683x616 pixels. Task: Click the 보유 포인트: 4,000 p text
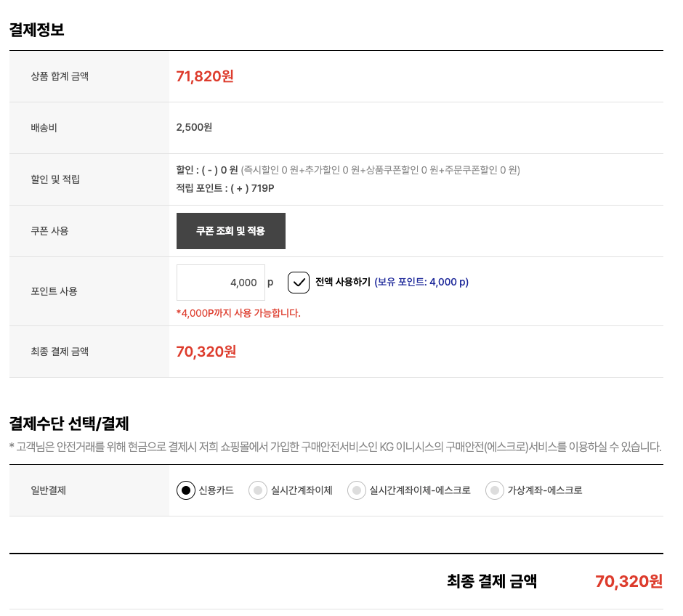tap(421, 282)
